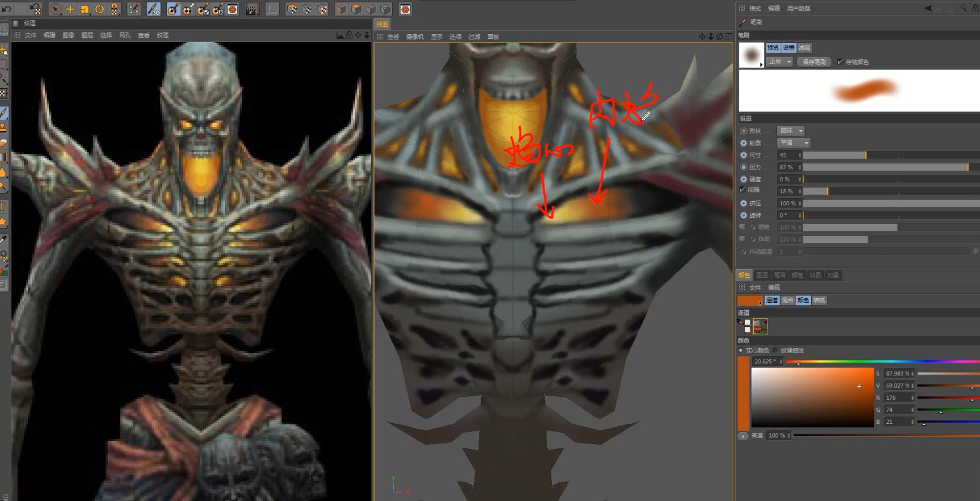
Task: Click the attribute panel search magnifier
Action: pos(963,8)
